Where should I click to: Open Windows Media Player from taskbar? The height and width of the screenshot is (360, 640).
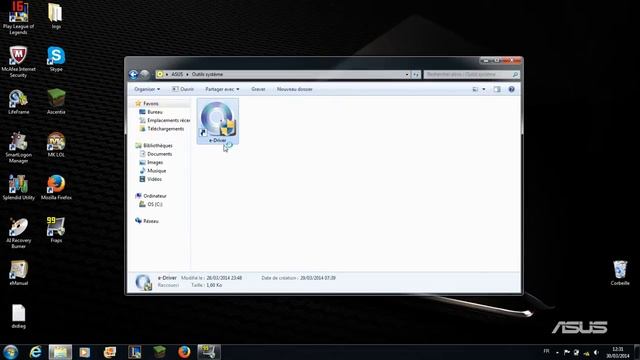(x=85, y=352)
